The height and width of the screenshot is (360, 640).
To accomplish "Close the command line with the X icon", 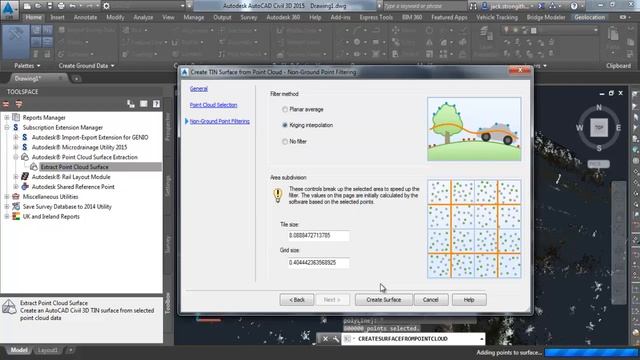I will coord(325,339).
